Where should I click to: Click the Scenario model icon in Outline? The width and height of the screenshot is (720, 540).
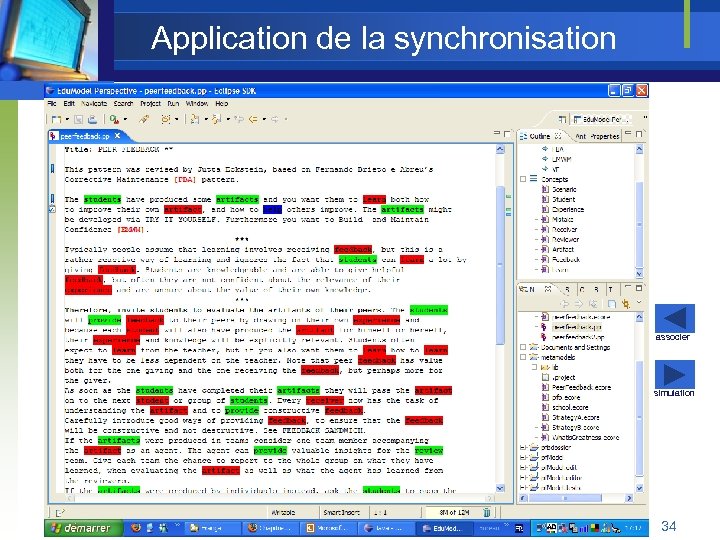coord(545,189)
